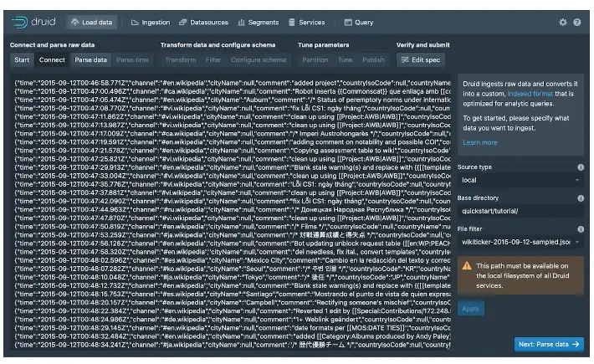
Task: Expand the File filter suggestions arrow
Action: coord(577,242)
